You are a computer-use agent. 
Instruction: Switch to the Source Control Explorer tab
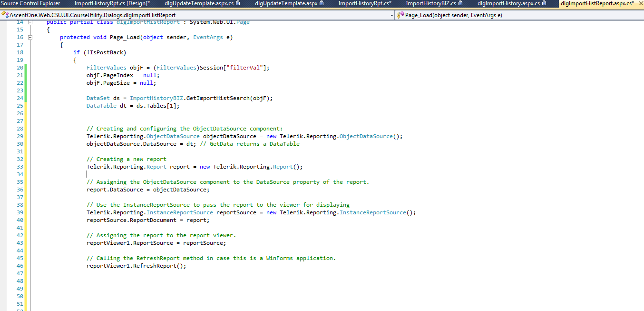point(30,3)
